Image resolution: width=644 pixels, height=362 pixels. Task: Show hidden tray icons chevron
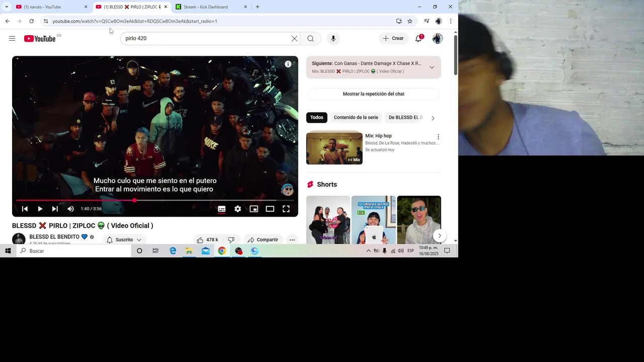pos(368,251)
